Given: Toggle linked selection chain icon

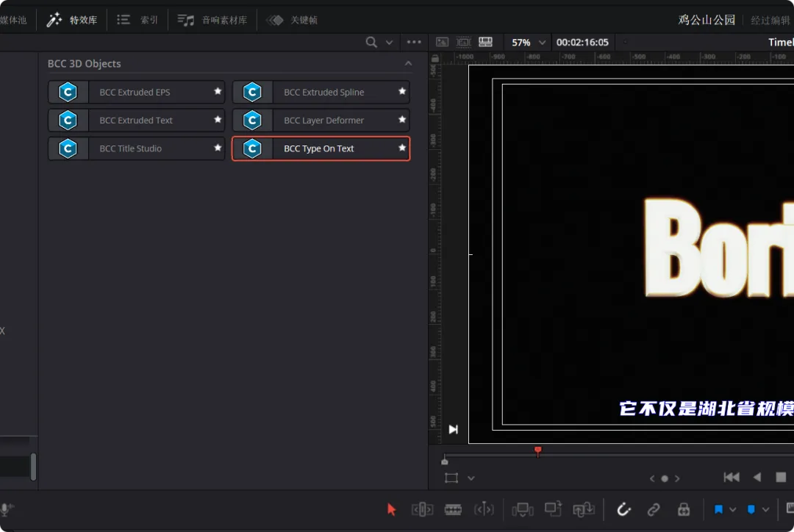Looking at the screenshot, I should pos(654,509).
